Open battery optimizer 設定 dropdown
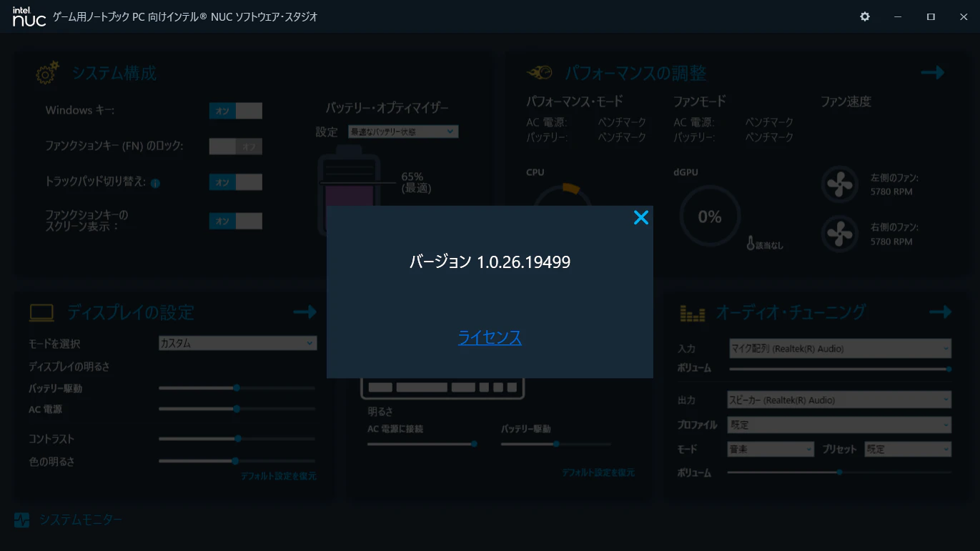This screenshot has width=980, height=551. pos(403,131)
